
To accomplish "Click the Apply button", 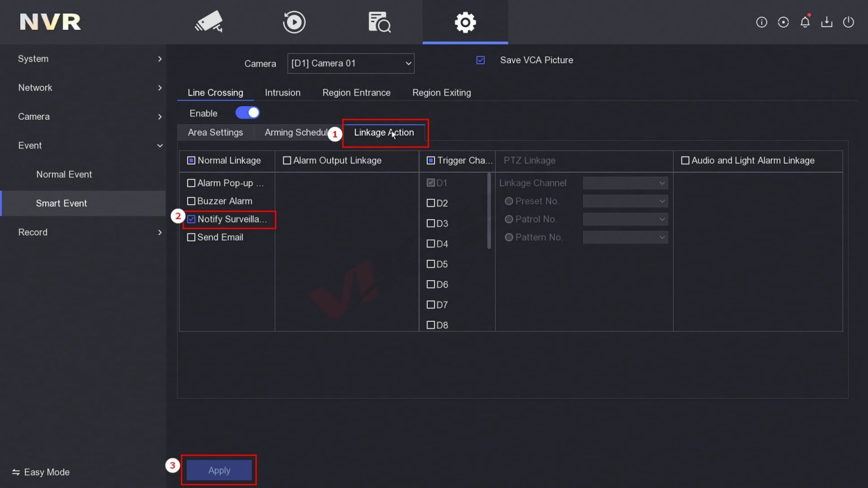I will (219, 469).
